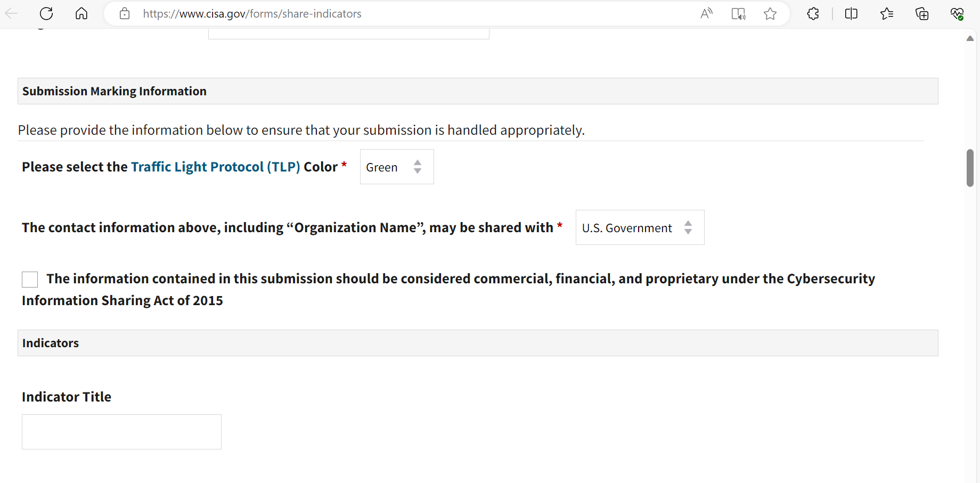Toggle split screen view icon
Screen dimensions: 980x483
851,14
